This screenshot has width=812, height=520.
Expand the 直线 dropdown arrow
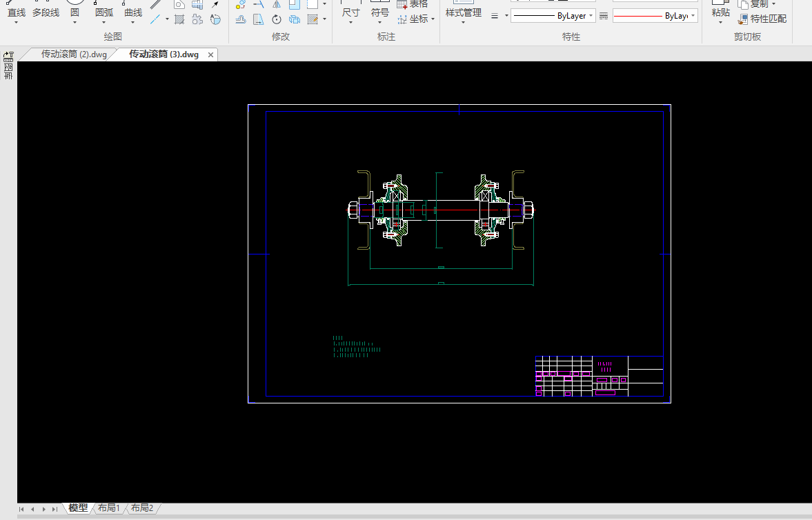click(16, 23)
